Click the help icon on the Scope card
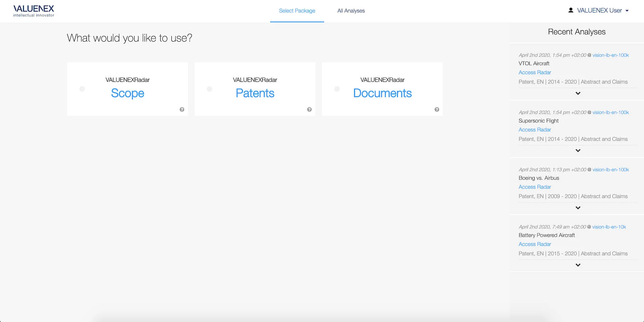644x322 pixels. [182, 109]
